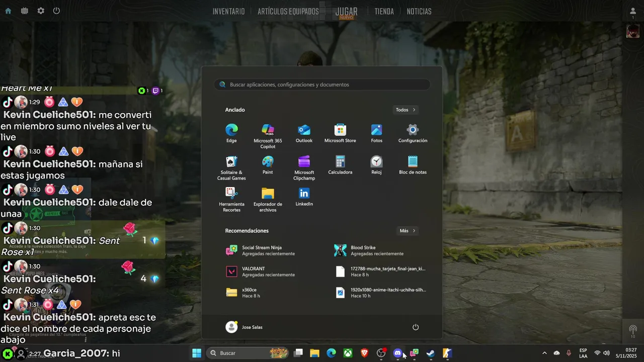Show more recommendations with Más
Screen dimensions: 644x362
(x=408, y=231)
